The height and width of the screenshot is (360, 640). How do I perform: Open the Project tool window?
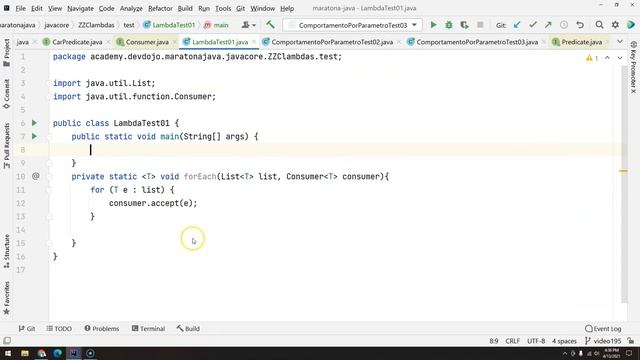pos(7,53)
